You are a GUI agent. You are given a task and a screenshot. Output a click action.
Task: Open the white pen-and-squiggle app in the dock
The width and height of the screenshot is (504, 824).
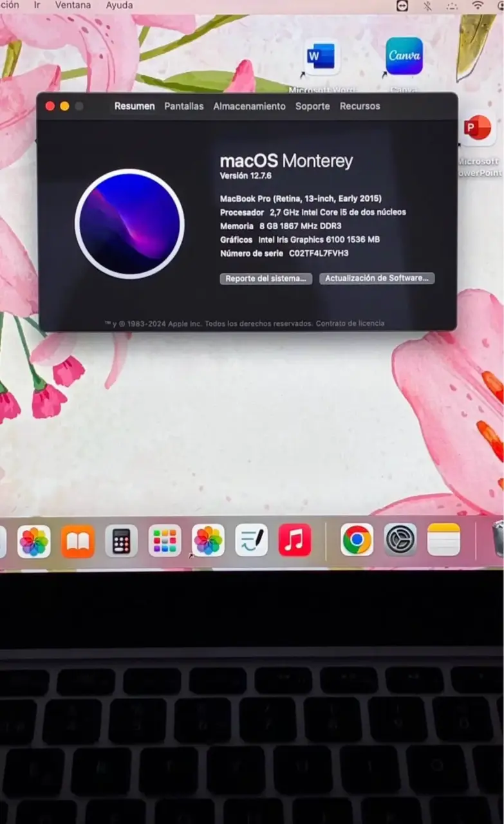(x=252, y=541)
